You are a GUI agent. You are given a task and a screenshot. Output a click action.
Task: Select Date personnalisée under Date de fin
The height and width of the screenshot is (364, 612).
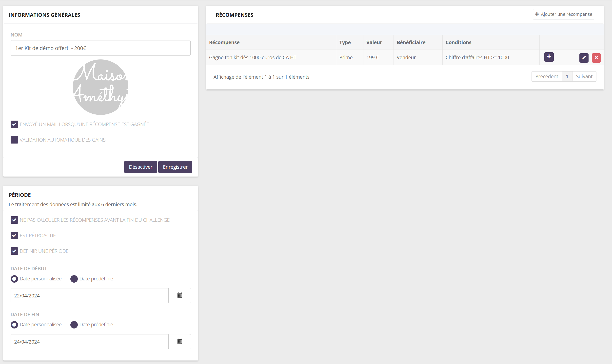14,325
